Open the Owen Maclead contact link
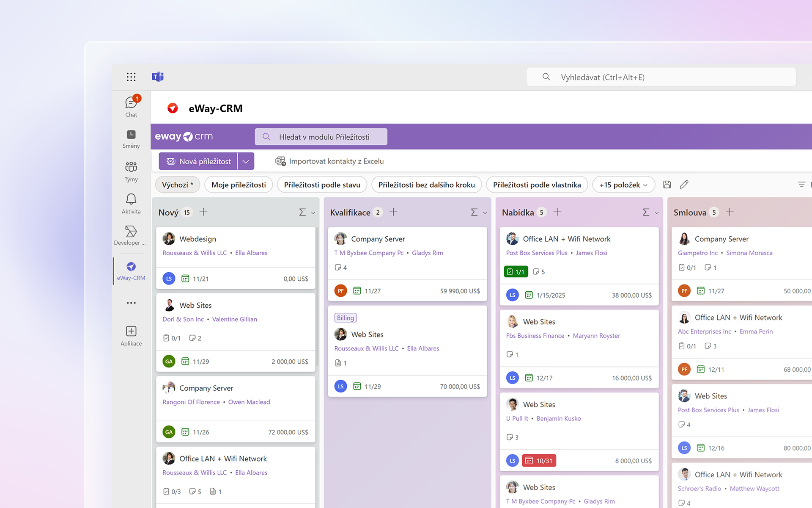812x508 pixels. [249, 402]
